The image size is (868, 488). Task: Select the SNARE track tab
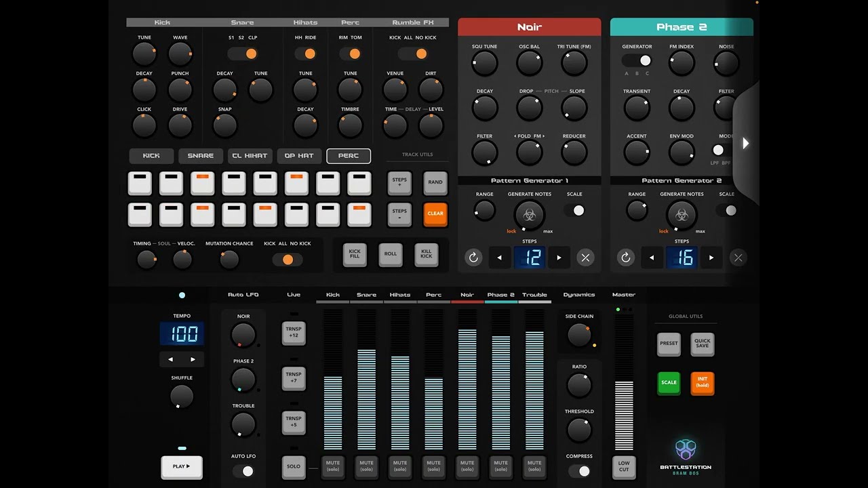(x=201, y=156)
